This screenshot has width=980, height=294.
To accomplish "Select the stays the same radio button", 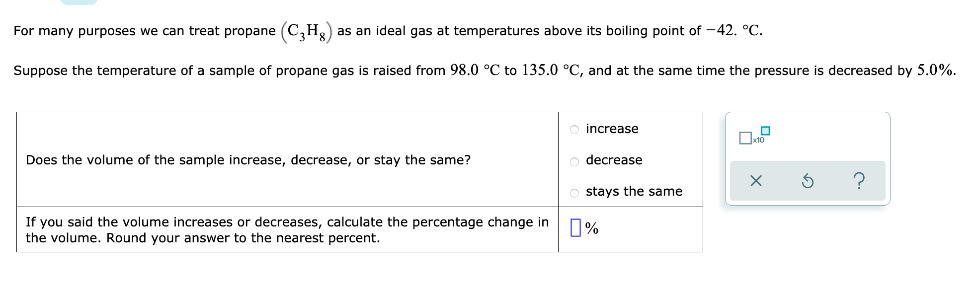I will [574, 192].
